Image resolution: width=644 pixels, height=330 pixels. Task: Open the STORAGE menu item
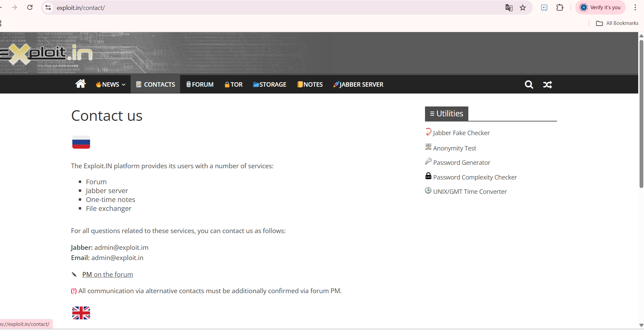269,84
